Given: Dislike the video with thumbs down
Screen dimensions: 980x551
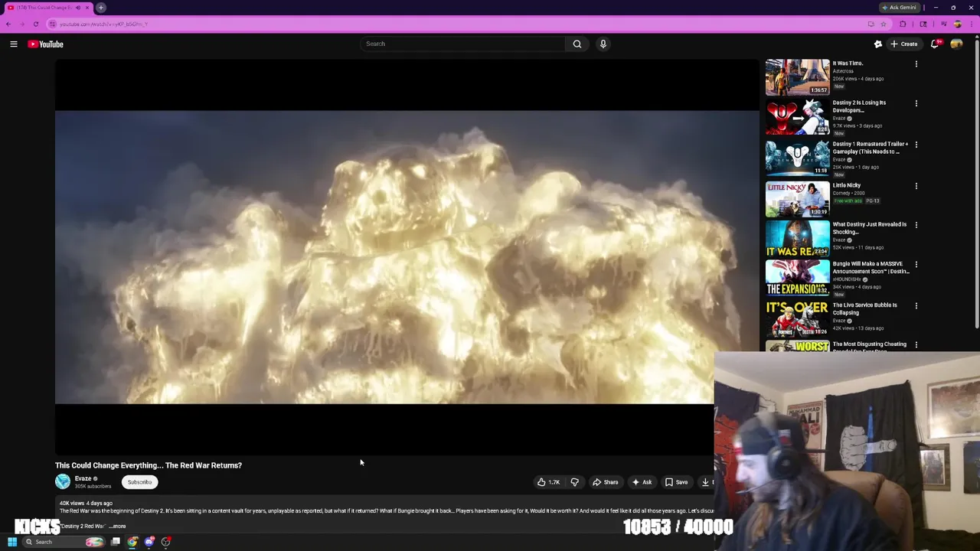Looking at the screenshot, I should 574,482.
